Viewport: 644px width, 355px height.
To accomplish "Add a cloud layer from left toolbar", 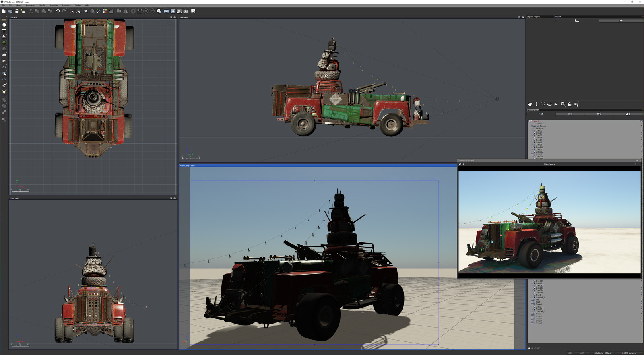I will [4, 55].
